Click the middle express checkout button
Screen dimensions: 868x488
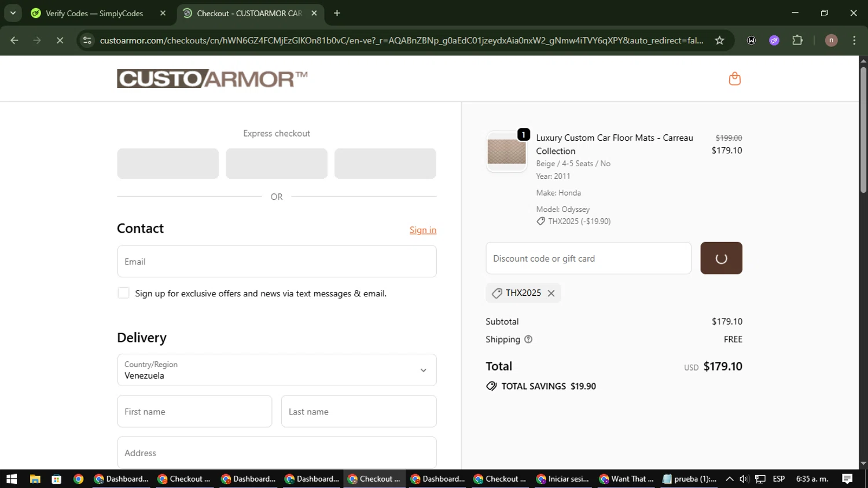(x=277, y=163)
